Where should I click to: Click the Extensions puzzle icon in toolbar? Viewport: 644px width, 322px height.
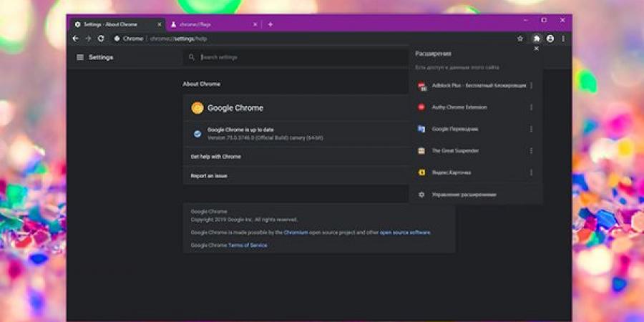537,39
